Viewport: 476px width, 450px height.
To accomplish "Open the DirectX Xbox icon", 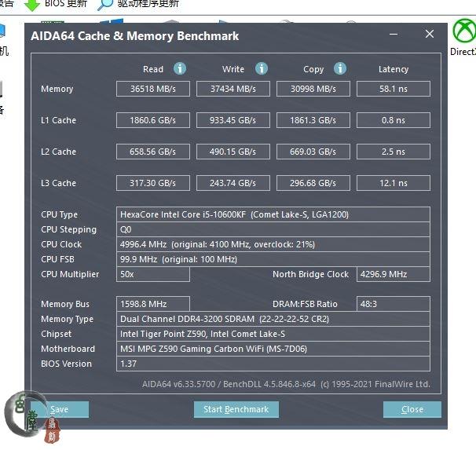I will click(465, 31).
